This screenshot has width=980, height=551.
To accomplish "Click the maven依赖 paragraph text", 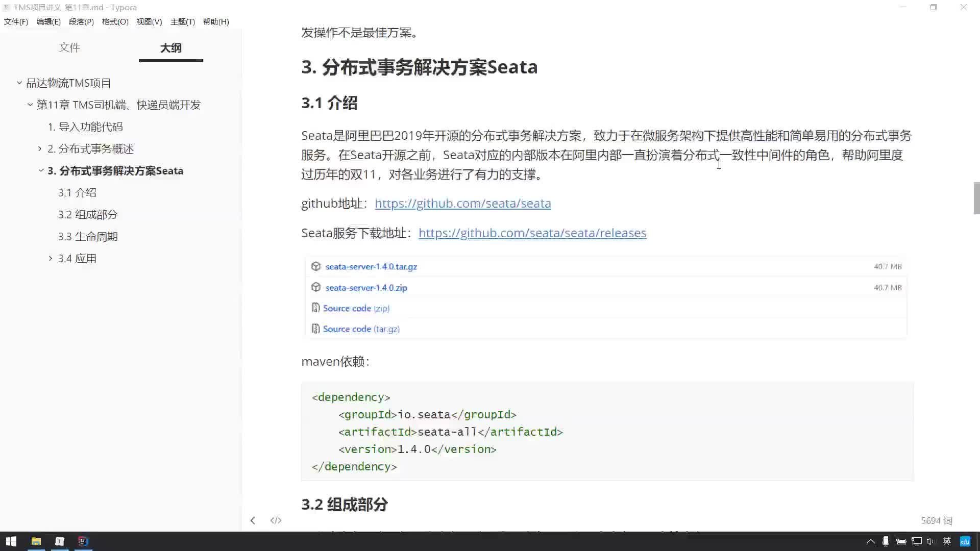I will coord(335,362).
